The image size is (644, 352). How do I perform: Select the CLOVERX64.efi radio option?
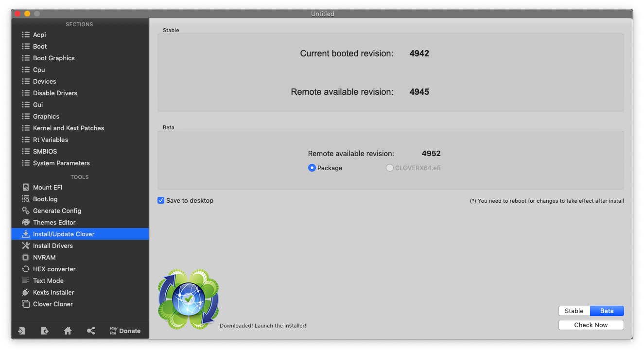coord(390,168)
